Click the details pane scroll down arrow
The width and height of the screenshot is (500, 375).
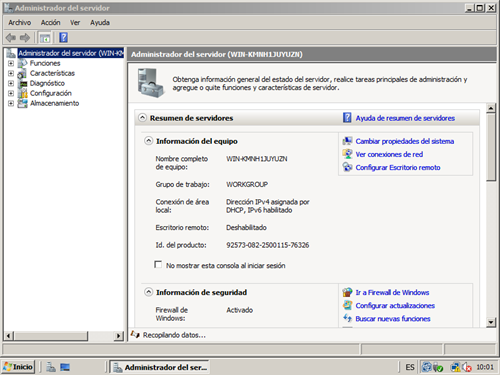click(491, 322)
